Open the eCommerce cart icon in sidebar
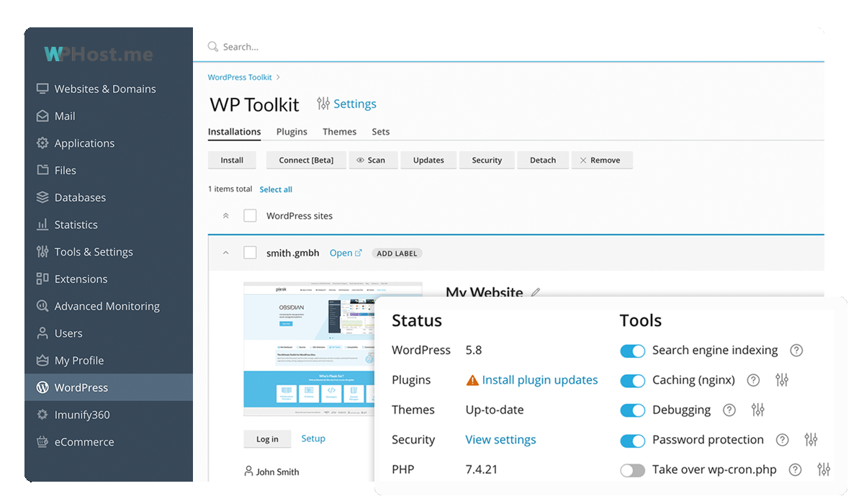The image size is (864, 504). coord(42,442)
